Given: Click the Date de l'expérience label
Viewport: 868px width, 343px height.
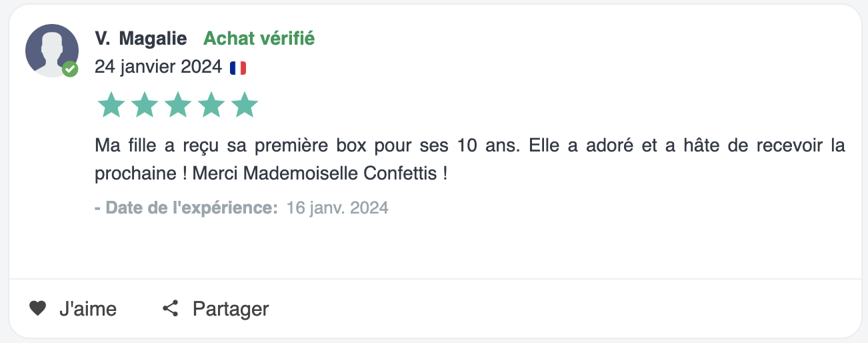Looking at the screenshot, I should [x=186, y=208].
